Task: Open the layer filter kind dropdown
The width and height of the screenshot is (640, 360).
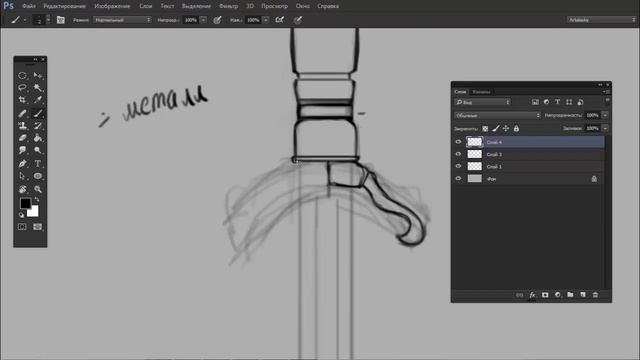Action: click(x=482, y=102)
